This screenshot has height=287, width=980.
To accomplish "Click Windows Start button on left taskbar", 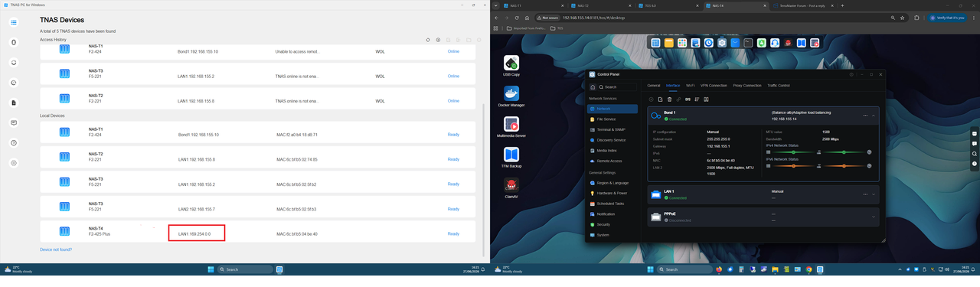I will [211, 269].
